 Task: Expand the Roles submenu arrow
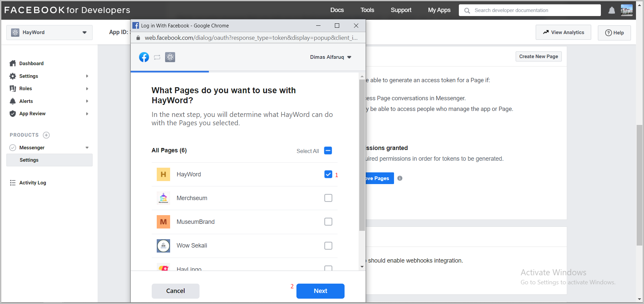(x=87, y=89)
